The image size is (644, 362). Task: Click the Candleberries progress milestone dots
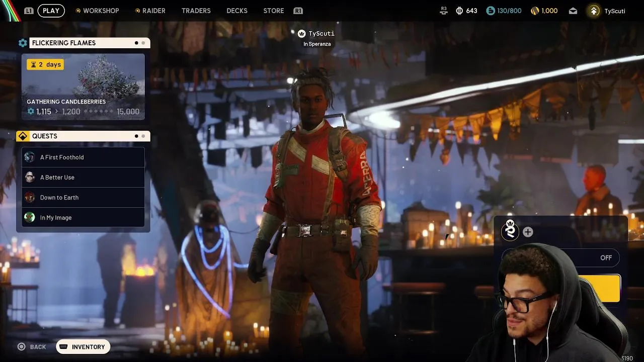(x=99, y=112)
